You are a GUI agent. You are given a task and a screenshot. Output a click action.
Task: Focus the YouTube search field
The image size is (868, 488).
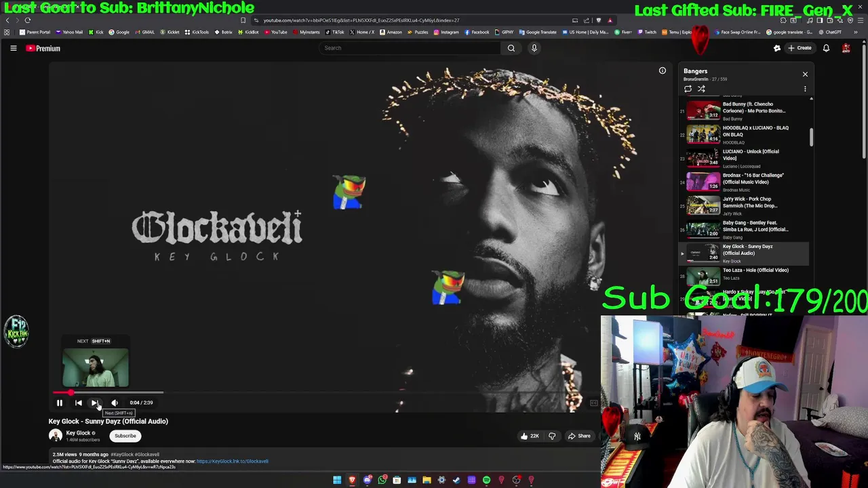410,48
